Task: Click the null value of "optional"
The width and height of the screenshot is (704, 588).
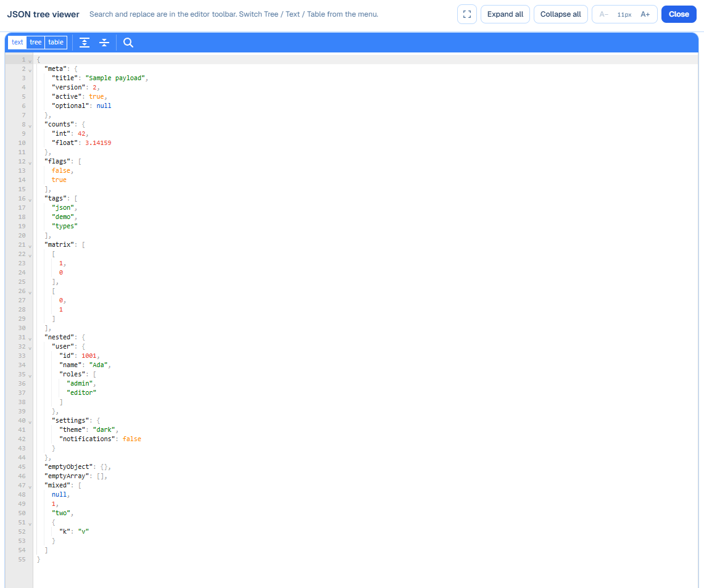Action: [104, 106]
